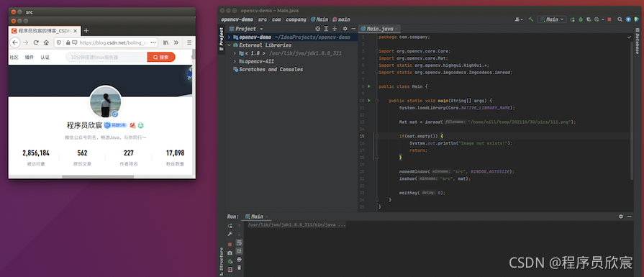Click the Exit icon in Run panel
Screen dimensions: 644x277
[230, 270]
